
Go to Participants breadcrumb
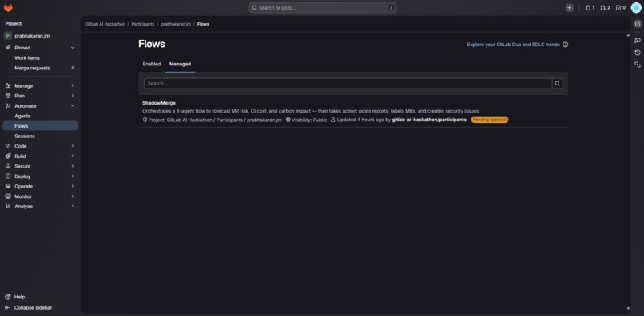pos(143,24)
